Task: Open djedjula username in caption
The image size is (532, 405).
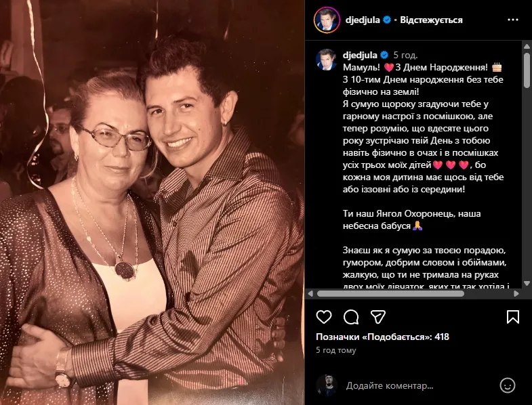Action: 360,55
